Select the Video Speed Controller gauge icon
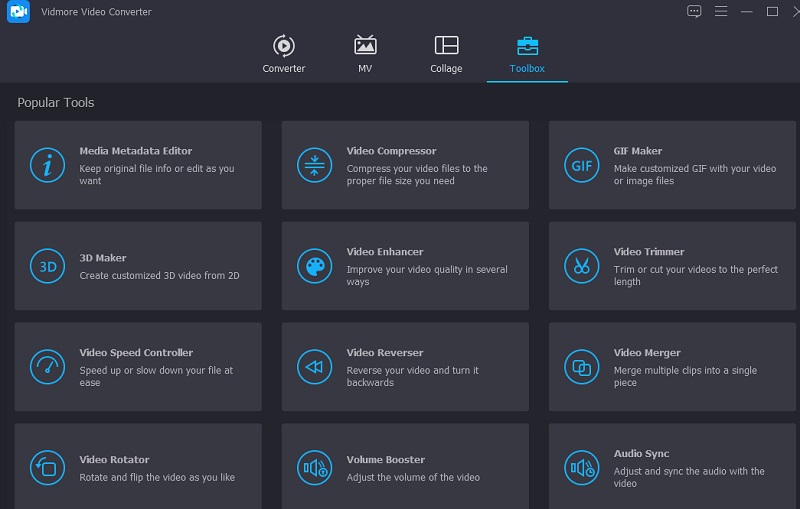This screenshot has width=800, height=509. (47, 367)
